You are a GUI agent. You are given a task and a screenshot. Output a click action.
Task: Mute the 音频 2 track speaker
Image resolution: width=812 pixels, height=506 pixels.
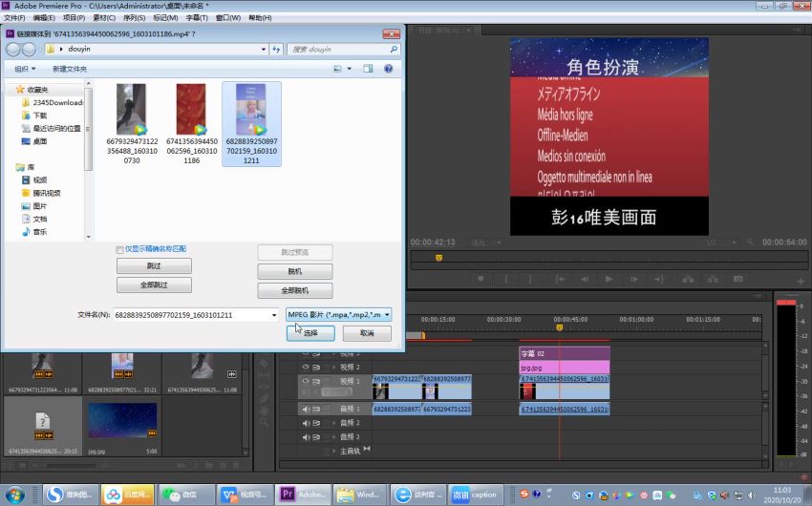(306, 423)
